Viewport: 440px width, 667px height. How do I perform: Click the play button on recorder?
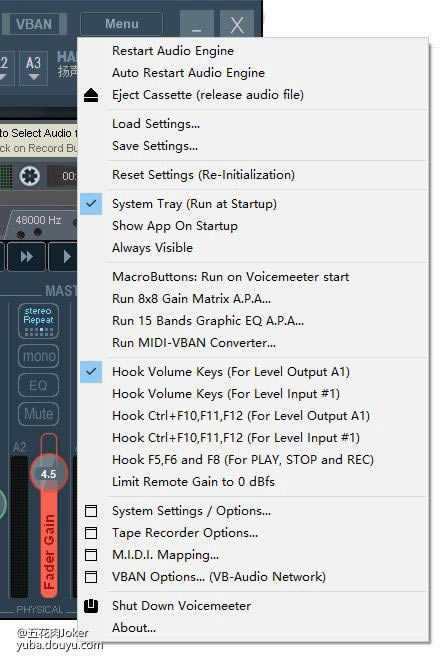[x=65, y=257]
